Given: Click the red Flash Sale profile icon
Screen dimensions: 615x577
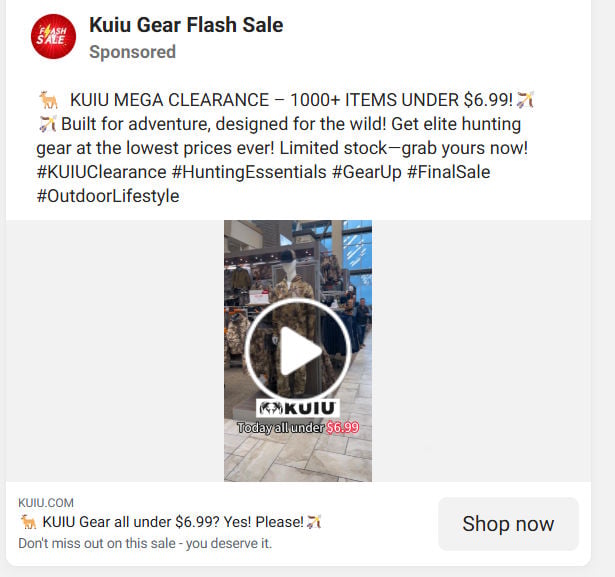Looking at the screenshot, I should click(x=53, y=36).
